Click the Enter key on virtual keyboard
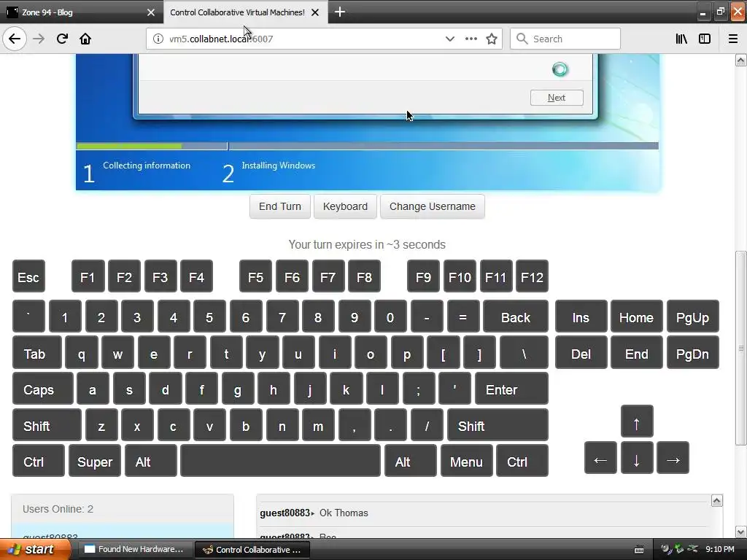The width and height of the screenshot is (747, 560). pos(511,389)
